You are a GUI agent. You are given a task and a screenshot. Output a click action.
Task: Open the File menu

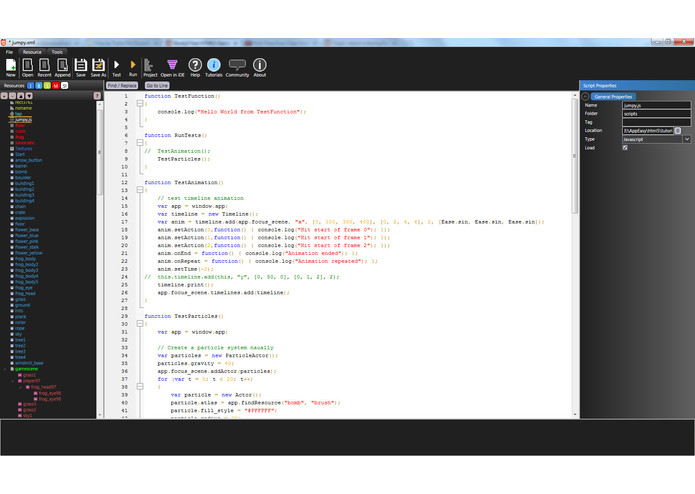click(x=9, y=52)
